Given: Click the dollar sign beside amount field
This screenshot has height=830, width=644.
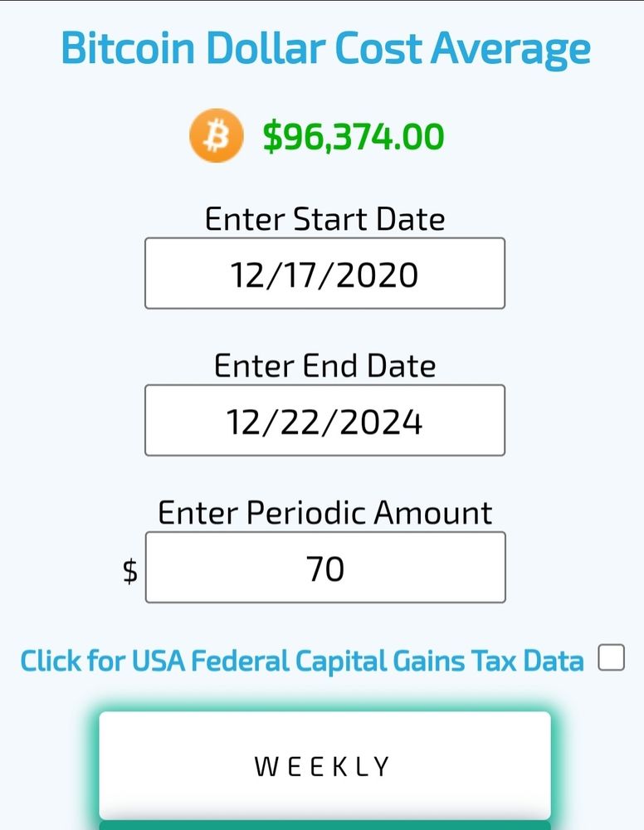Looking at the screenshot, I should [x=130, y=571].
